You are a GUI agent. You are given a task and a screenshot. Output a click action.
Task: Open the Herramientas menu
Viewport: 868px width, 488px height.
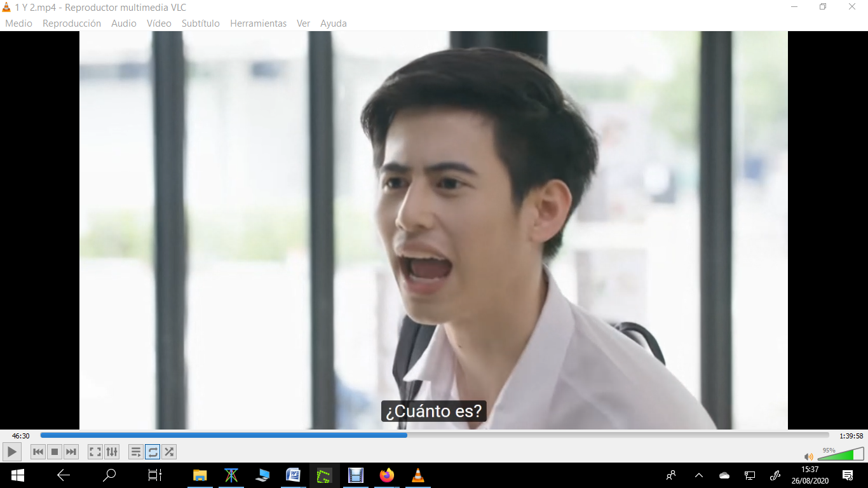pos(259,24)
